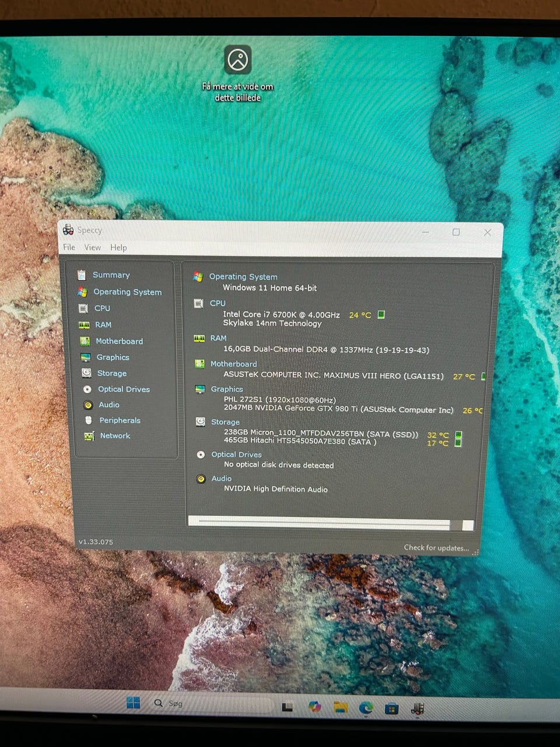Open the Help menu in Speccy
Viewport: 560px width, 747px height.
pos(118,247)
